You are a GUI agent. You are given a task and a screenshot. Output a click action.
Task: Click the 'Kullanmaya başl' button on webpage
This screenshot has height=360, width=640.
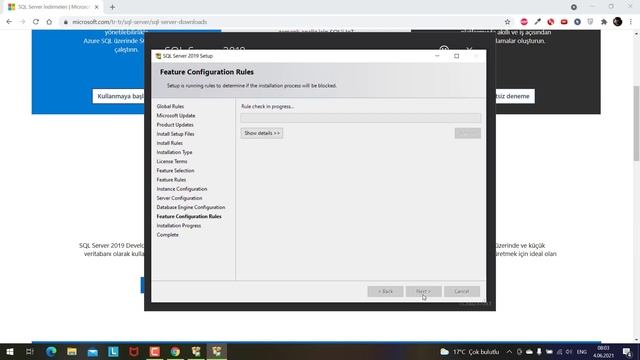tap(118, 96)
